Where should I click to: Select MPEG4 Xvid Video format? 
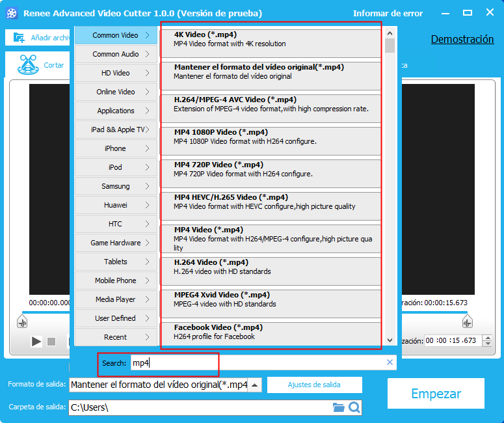(271, 303)
